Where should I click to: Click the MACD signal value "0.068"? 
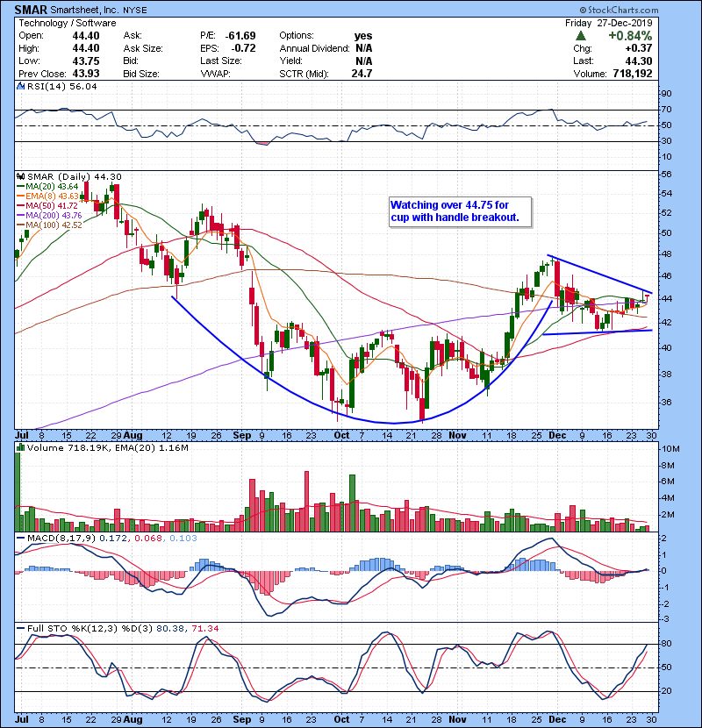point(148,538)
